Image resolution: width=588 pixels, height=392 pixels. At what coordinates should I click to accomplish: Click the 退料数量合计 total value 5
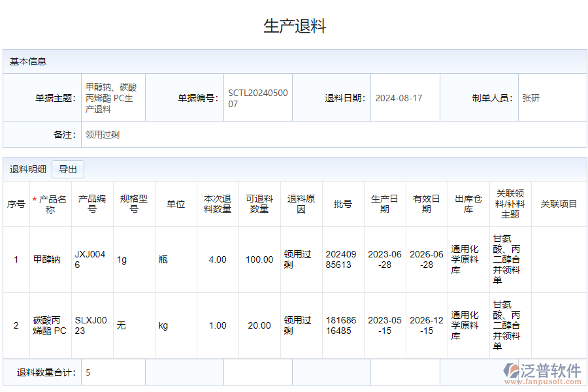88,372
